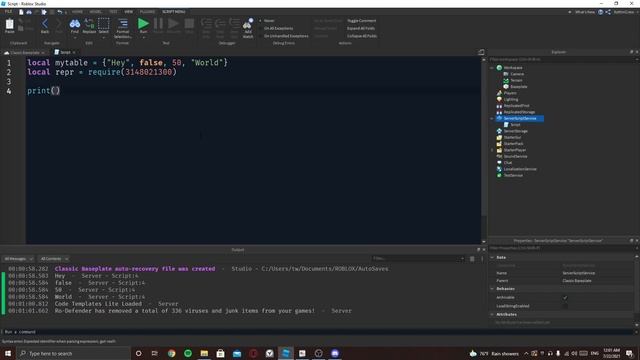640x360 pixels.
Task: Select Chat in Explorer
Action: [x=507, y=163]
